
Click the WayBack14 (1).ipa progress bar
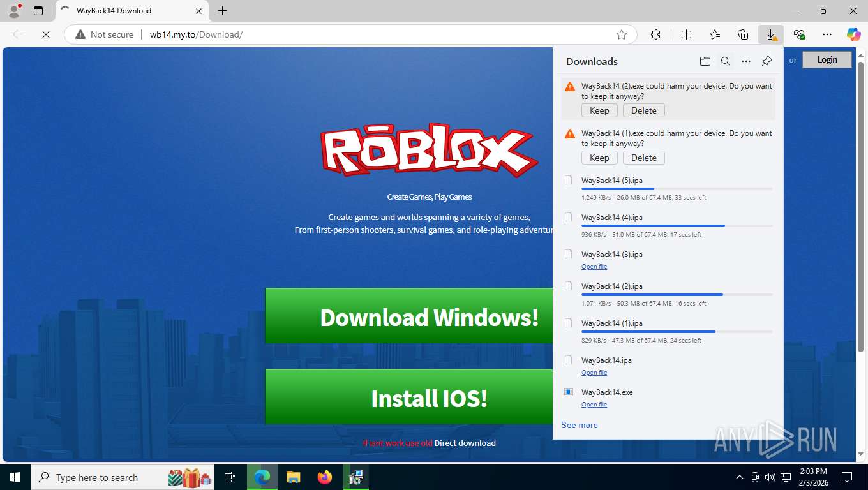[x=677, y=332]
